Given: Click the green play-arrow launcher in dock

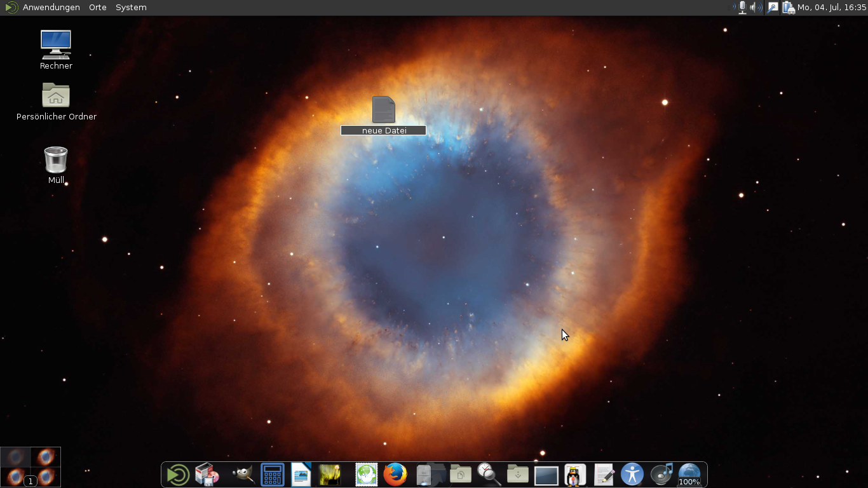Looking at the screenshot, I should pos(177,475).
